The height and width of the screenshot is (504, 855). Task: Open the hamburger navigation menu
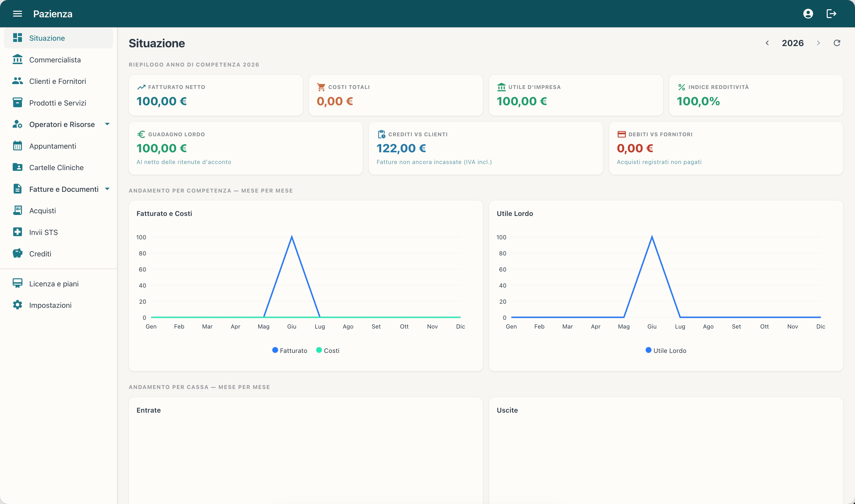coord(17,14)
